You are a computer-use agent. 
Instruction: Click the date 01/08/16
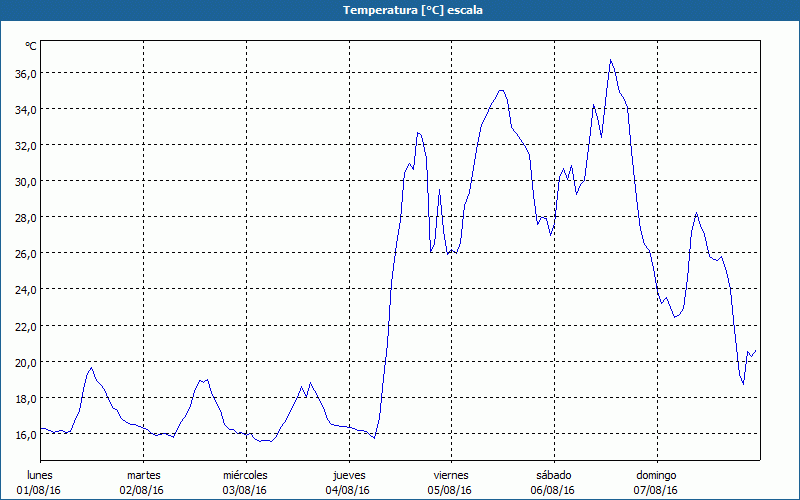39,490
